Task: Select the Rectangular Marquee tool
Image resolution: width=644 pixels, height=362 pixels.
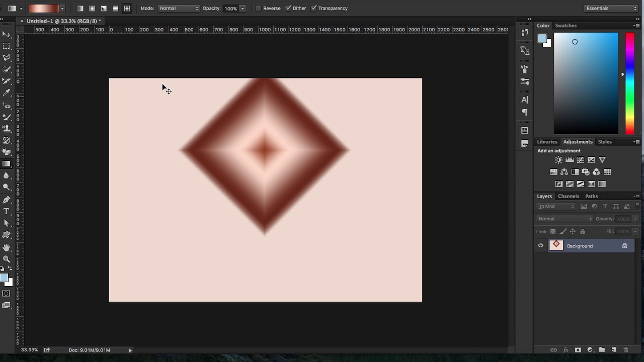Action: 7,46
